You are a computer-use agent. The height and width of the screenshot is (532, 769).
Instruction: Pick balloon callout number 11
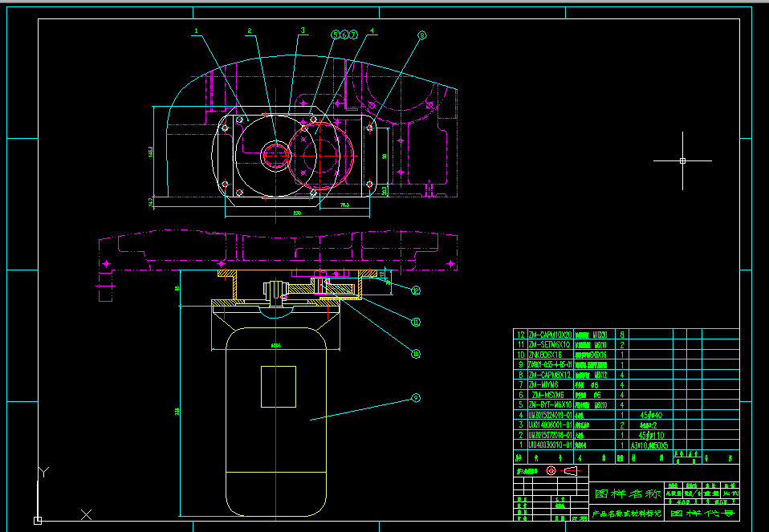point(416,322)
